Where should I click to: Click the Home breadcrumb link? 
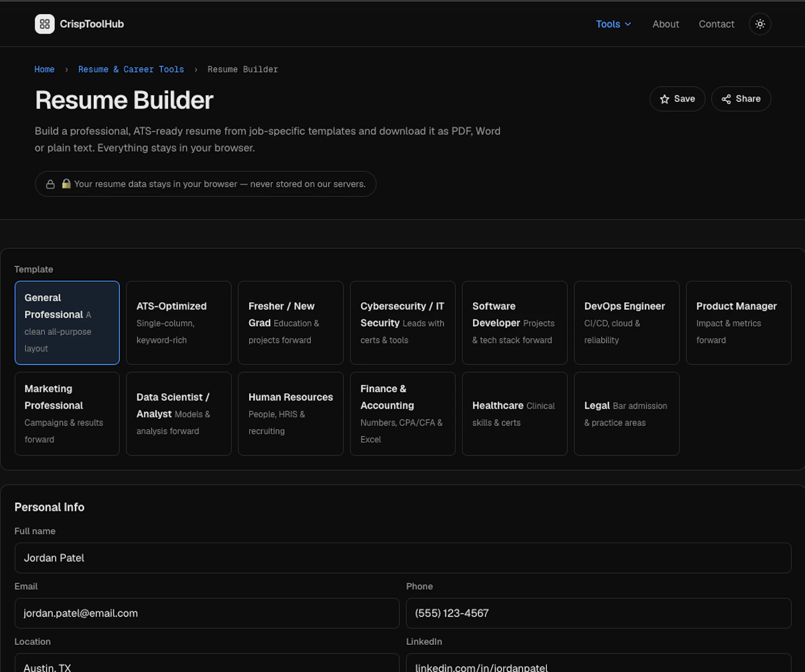[44, 69]
